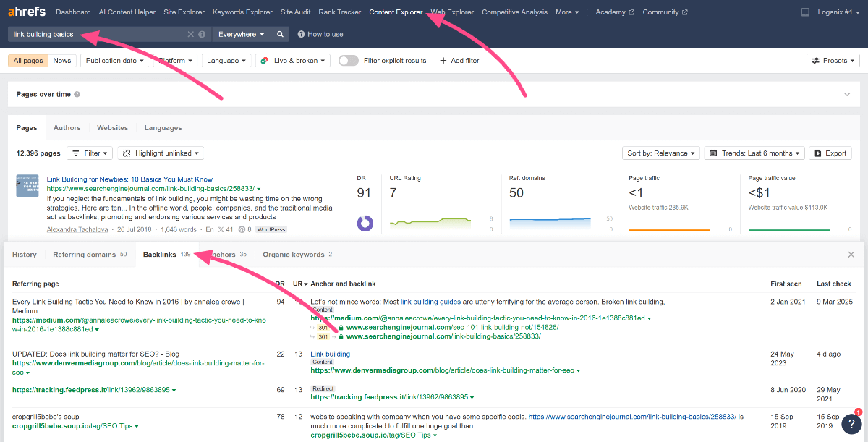Screen dimensions: 868x442
Task: Open the Pages over time info icon
Action: click(77, 94)
